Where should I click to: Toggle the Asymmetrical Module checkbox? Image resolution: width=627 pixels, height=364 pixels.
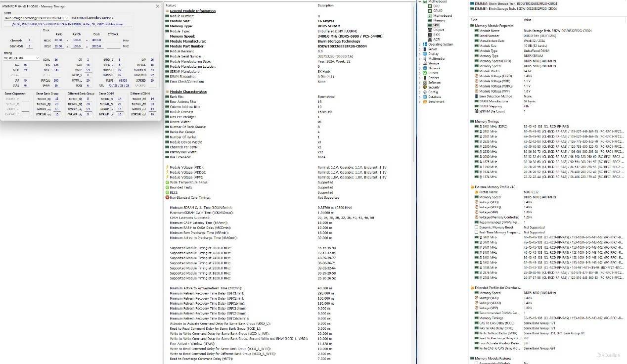pos(477,363)
